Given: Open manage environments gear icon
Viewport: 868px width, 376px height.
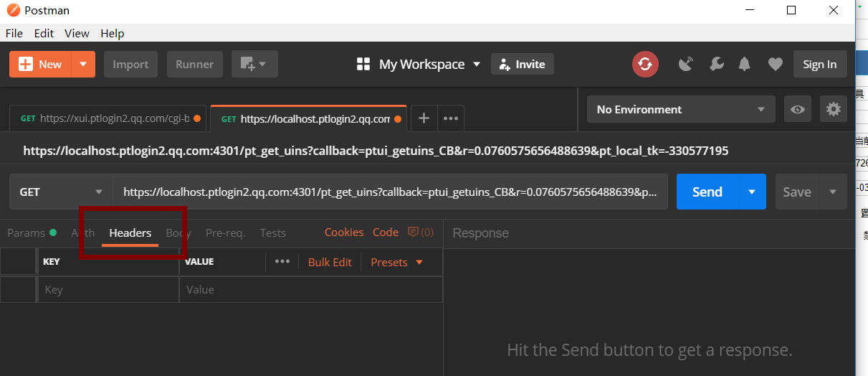Looking at the screenshot, I should click(833, 109).
